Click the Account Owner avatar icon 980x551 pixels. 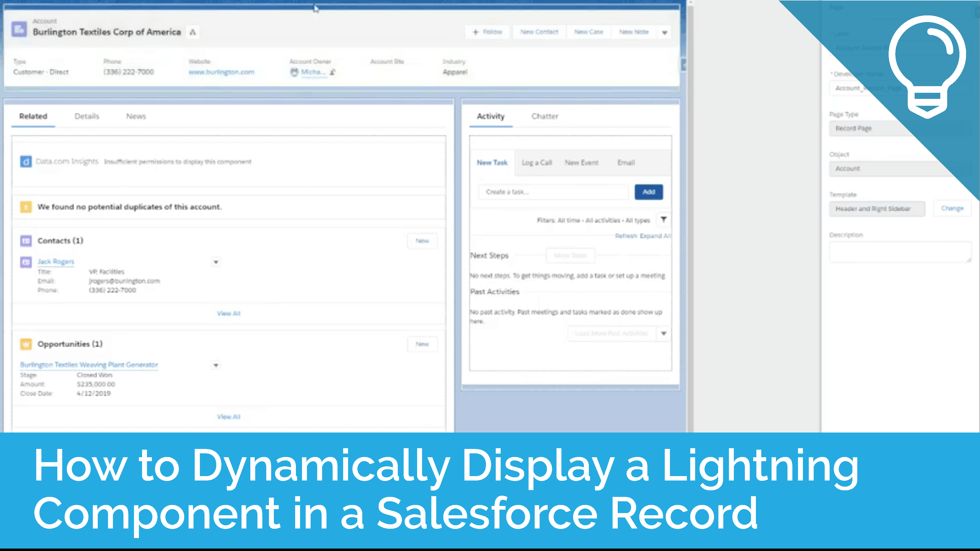294,72
